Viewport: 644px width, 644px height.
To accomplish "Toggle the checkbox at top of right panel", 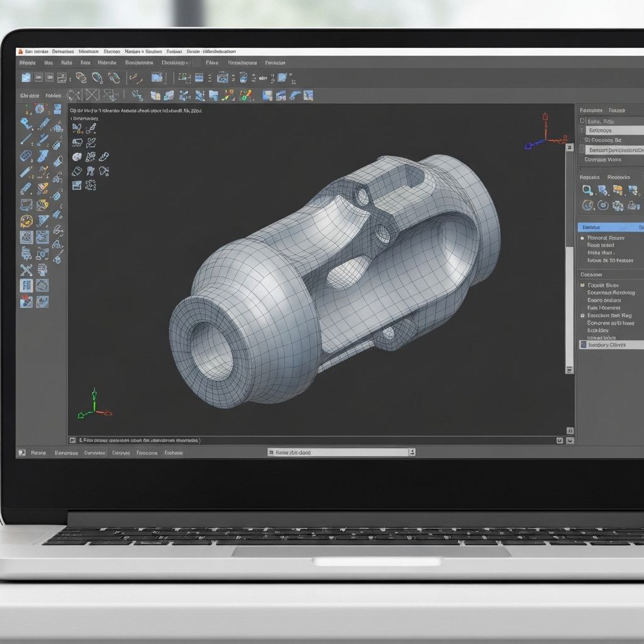I will point(582,121).
